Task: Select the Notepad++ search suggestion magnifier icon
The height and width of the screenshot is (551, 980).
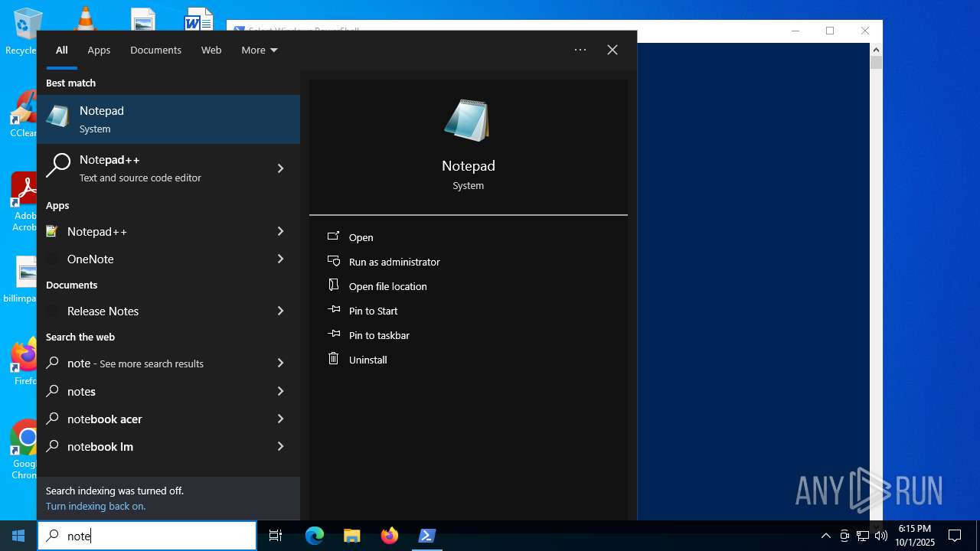Action: (58, 166)
